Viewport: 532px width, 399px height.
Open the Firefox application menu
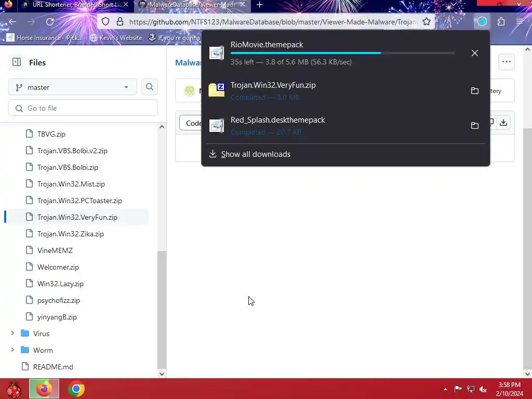(520, 22)
